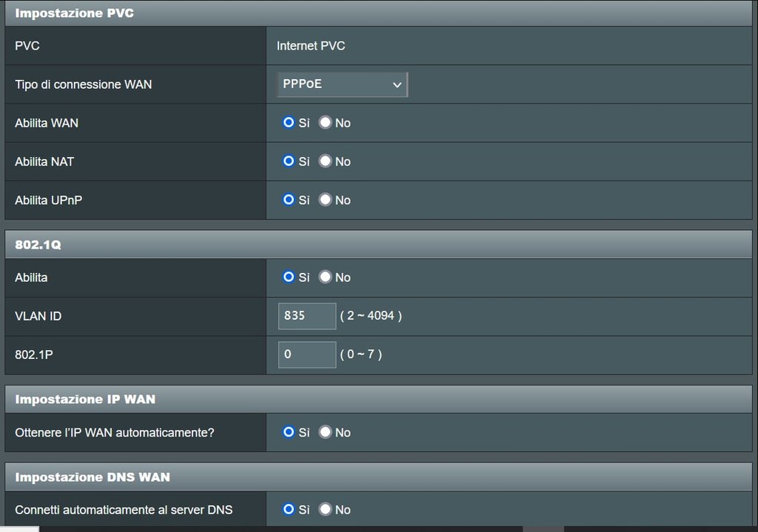Select Si for Abilita NAT

tap(289, 161)
